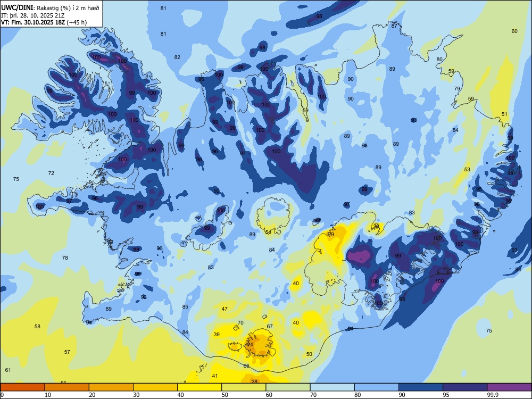Click the purple legend swatch above 99.9
The width and height of the screenshot is (532, 399).
click(509, 387)
